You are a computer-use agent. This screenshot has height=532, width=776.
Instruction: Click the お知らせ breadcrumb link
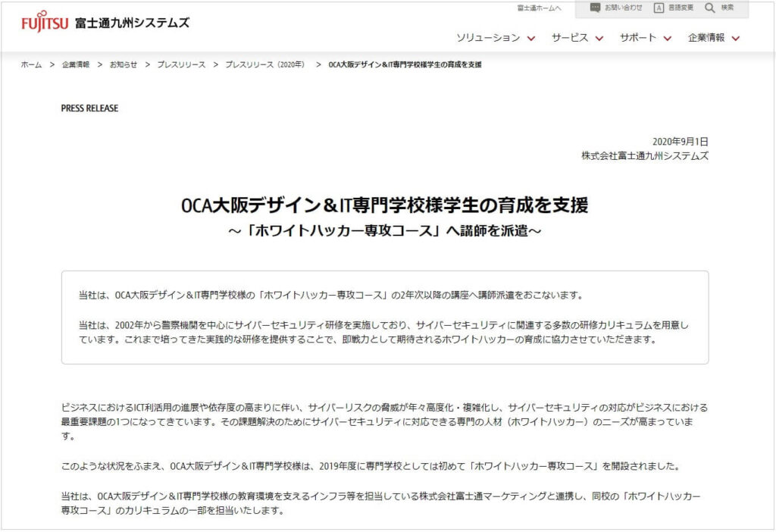click(124, 64)
